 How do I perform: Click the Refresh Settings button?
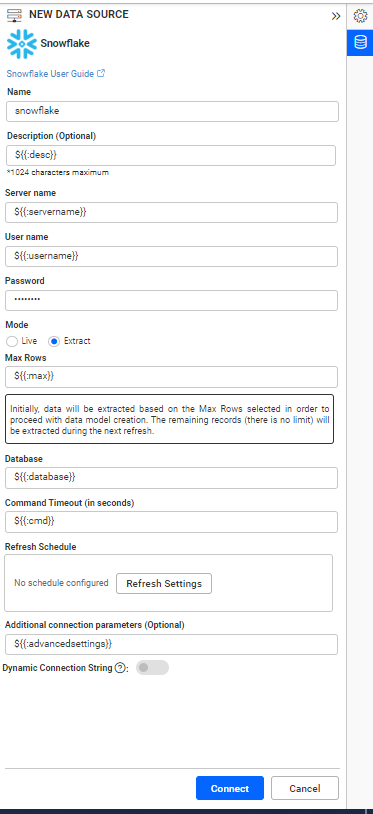click(x=164, y=584)
